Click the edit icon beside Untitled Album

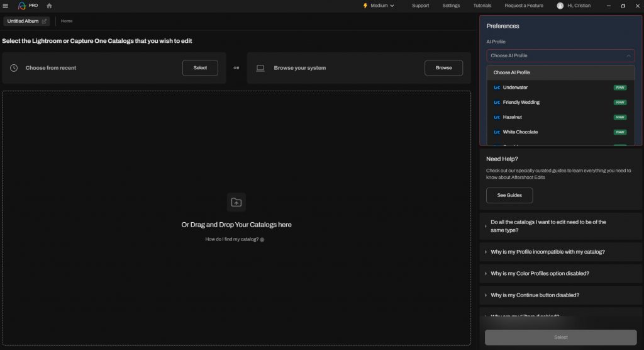coord(44,21)
